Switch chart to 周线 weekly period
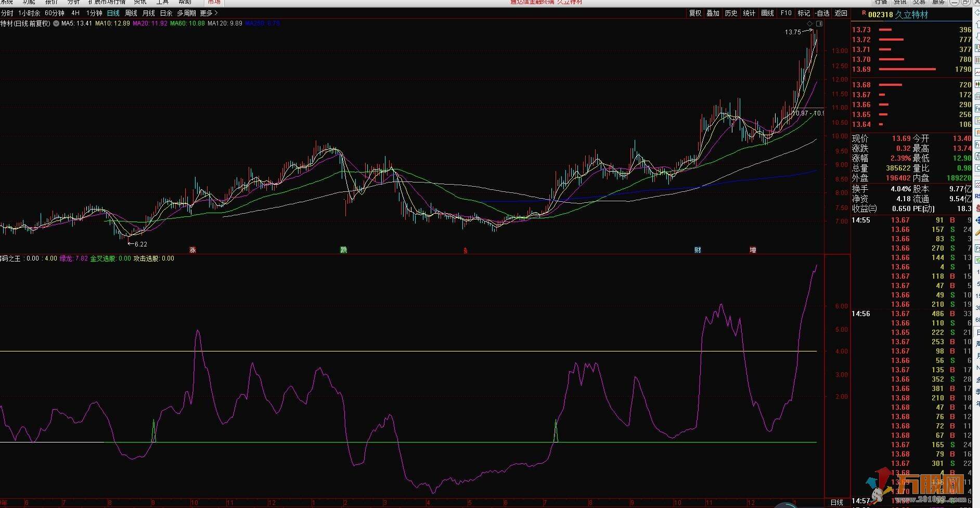The height and width of the screenshot is (508, 980). click(131, 13)
